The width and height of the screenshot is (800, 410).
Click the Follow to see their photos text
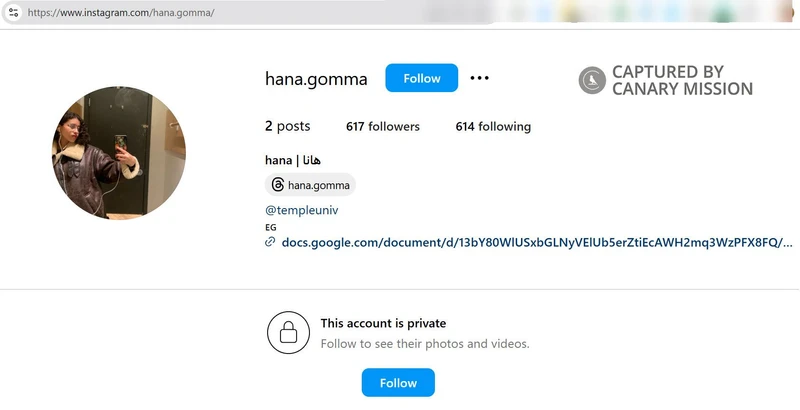click(x=424, y=344)
